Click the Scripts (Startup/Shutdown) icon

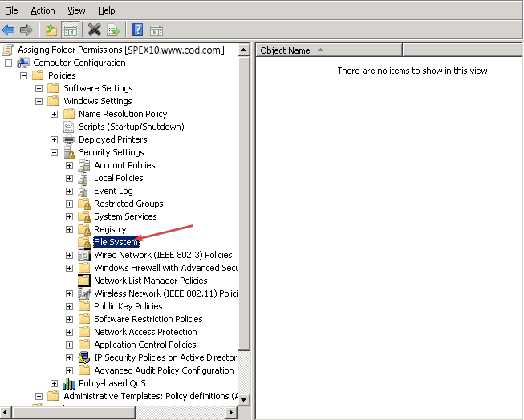pyautogui.click(x=69, y=127)
